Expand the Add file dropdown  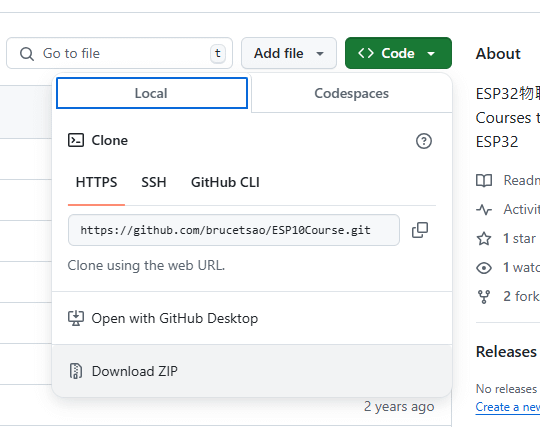click(289, 53)
